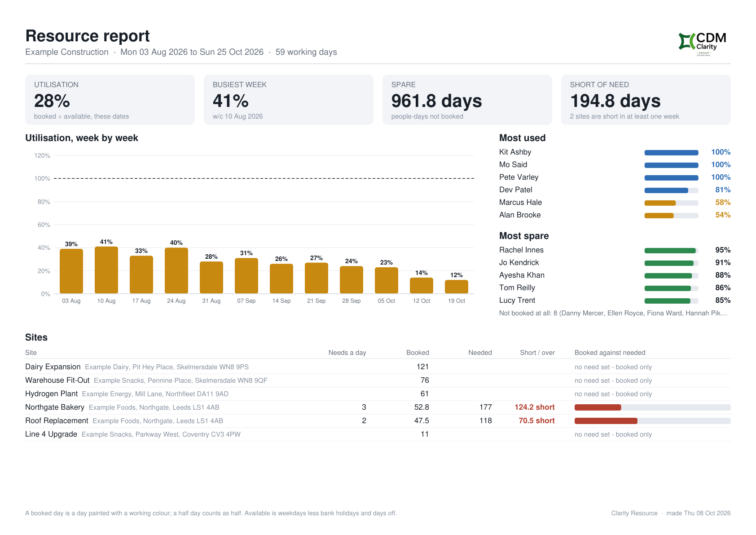Click the "Utilisation, week by week" heading
The width and height of the screenshot is (756, 535).
tap(82, 138)
